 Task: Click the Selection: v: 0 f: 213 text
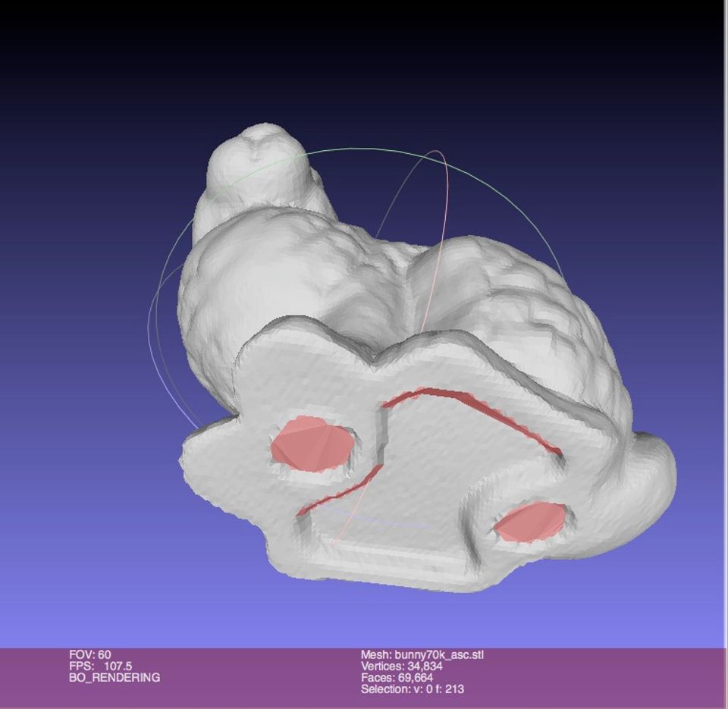point(413,689)
